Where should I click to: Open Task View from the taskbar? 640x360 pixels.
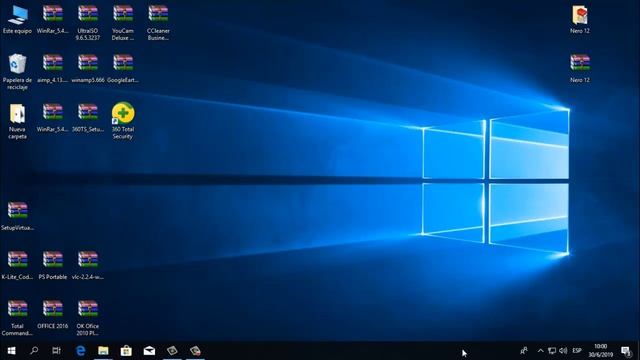(x=56, y=351)
